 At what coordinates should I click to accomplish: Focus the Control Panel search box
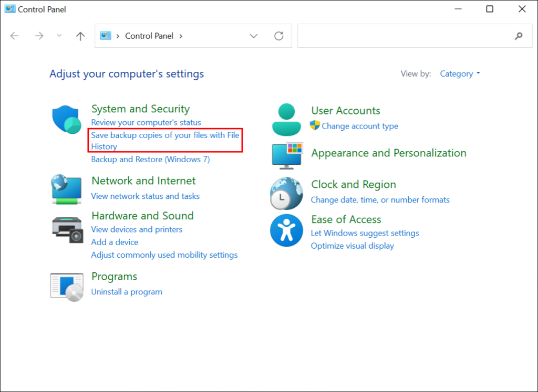click(x=415, y=36)
